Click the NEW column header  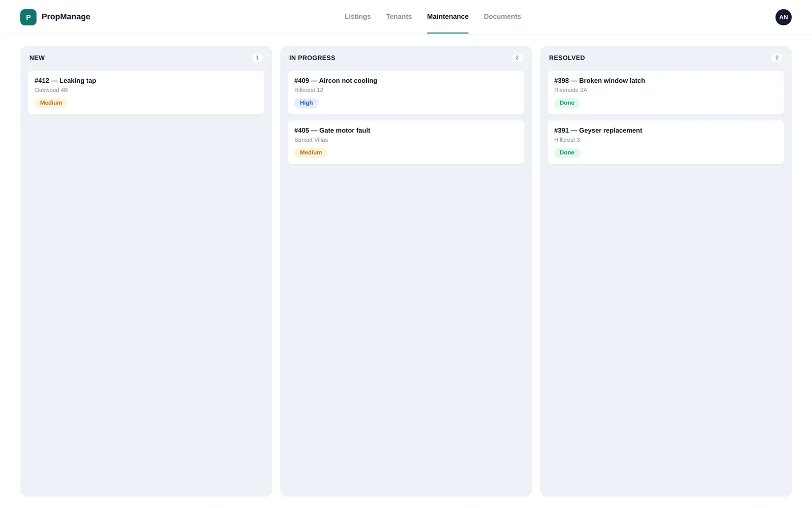[x=37, y=58]
